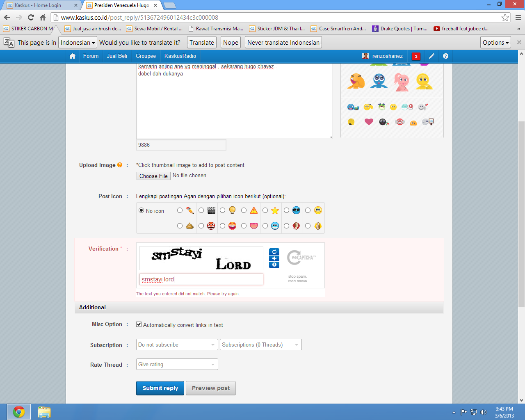
Task: Select the pencil post icon option
Action: click(x=180, y=210)
